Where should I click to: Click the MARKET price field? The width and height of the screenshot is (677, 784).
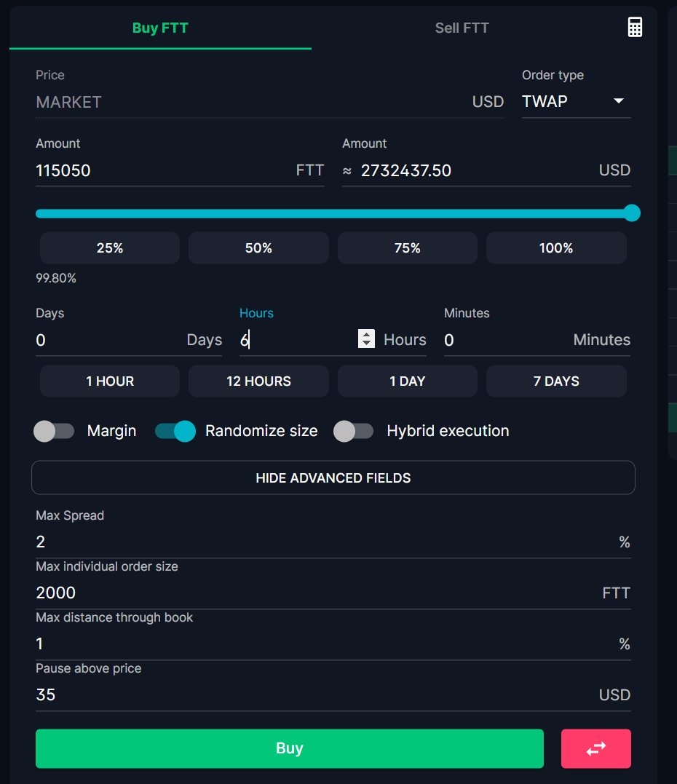269,103
